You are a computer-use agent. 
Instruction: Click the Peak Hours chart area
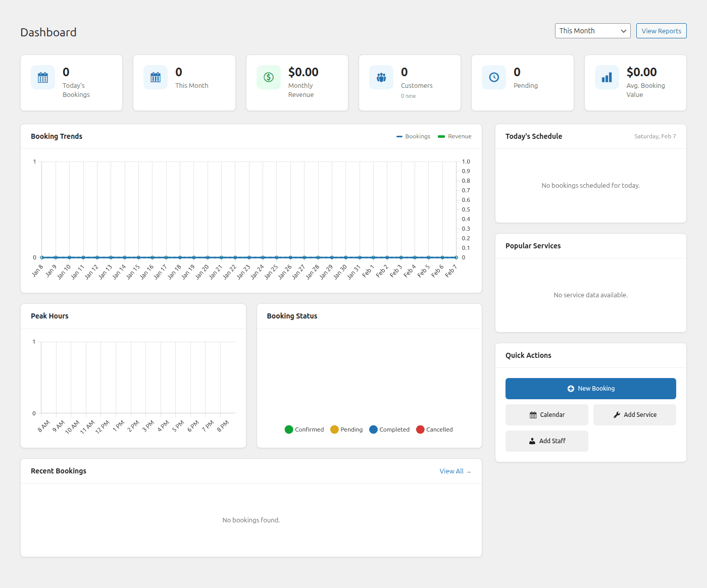pos(133,376)
